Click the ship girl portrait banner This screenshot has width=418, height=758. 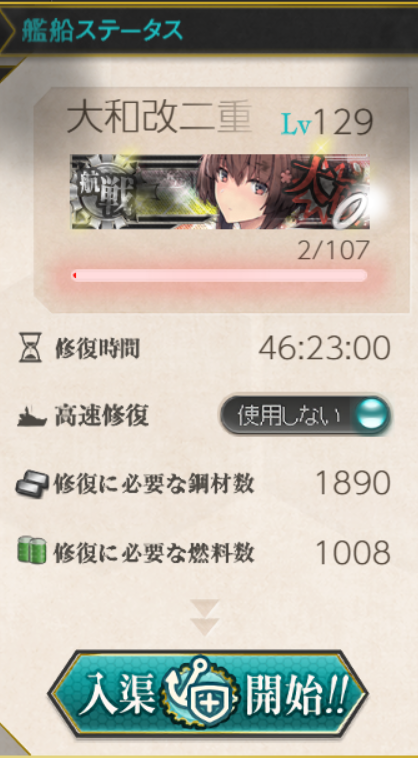pyautogui.click(x=220, y=192)
